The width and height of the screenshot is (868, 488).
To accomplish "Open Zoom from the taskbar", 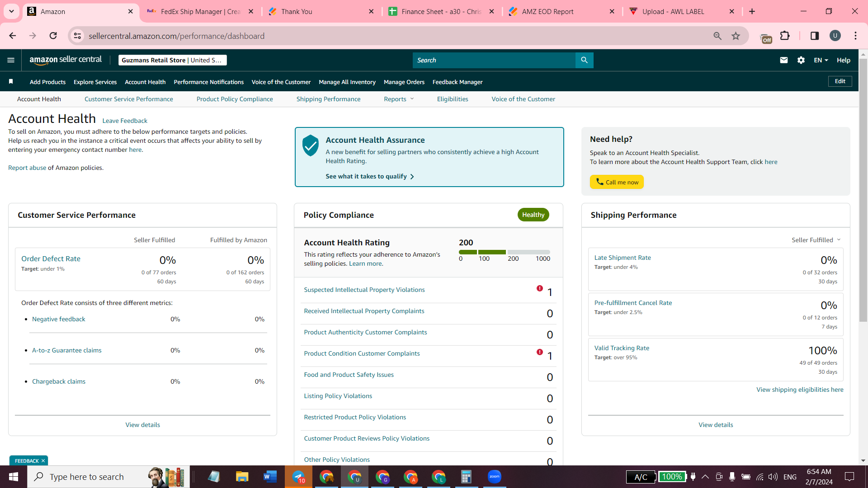I will 494,477.
